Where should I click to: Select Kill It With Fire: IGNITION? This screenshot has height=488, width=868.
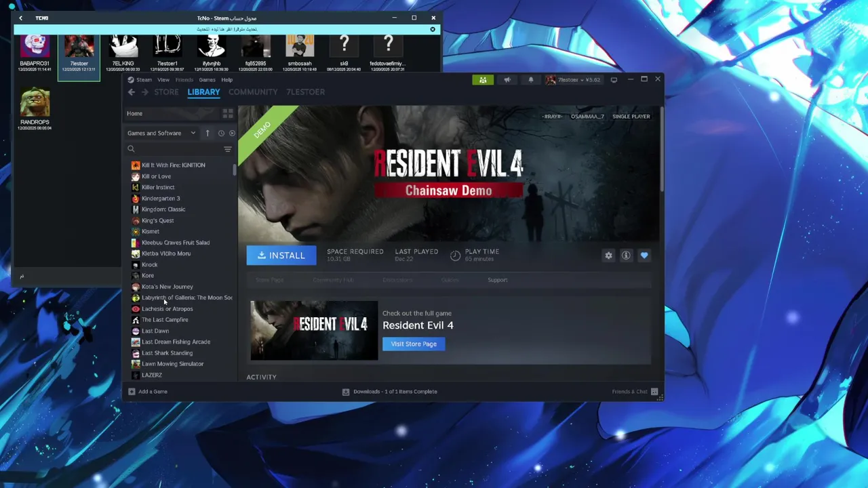[x=173, y=165]
